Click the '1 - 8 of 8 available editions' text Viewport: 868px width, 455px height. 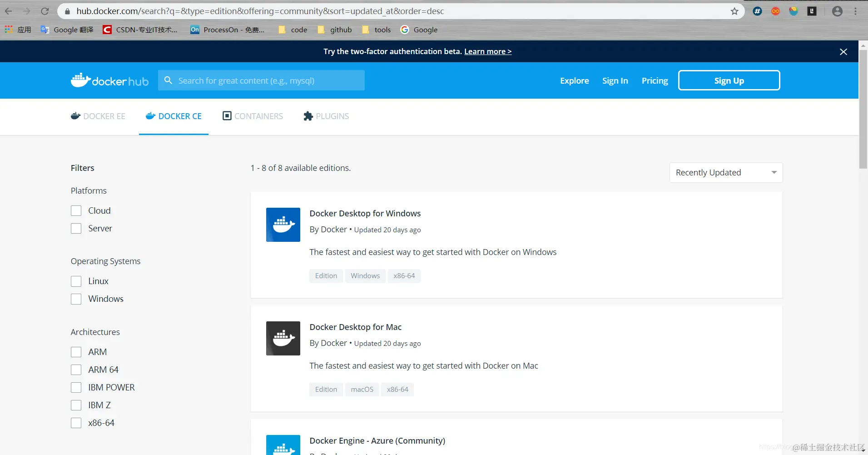pos(301,168)
